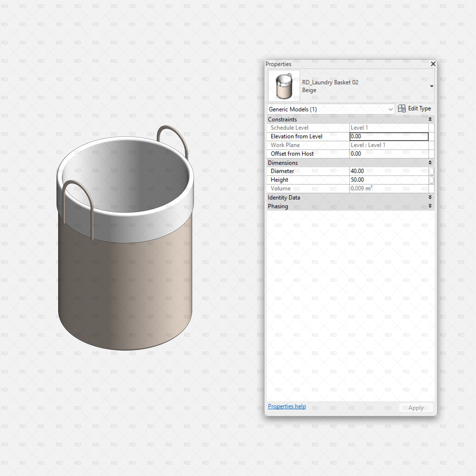Image resolution: width=476 pixels, height=476 pixels.
Task: Collapse the Dimensions section chevron
Action: 430,163
